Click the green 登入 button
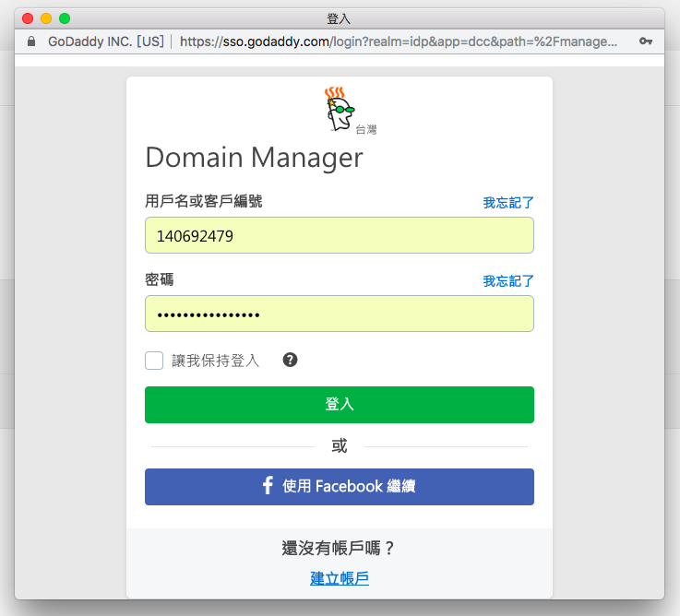This screenshot has height=616, width=680. point(340,405)
